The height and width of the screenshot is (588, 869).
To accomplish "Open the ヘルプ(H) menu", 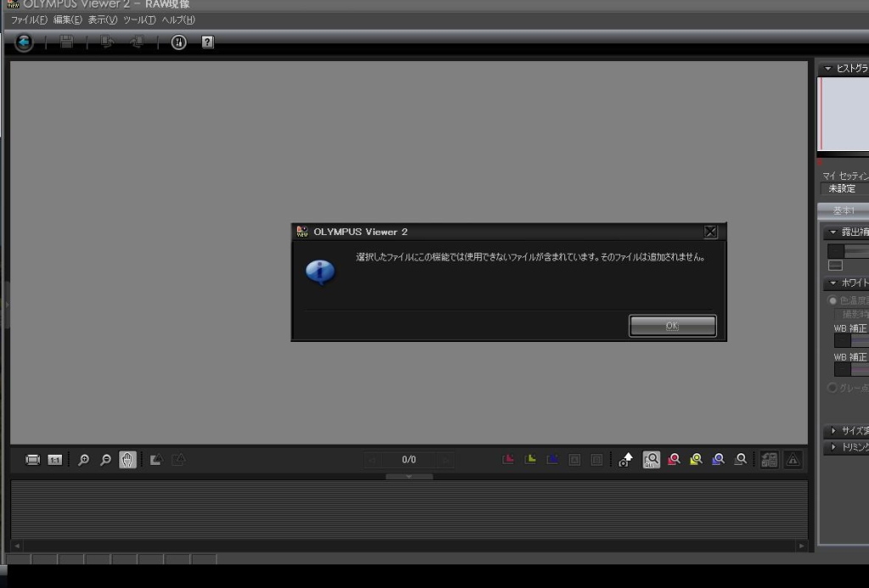I will click(x=178, y=20).
